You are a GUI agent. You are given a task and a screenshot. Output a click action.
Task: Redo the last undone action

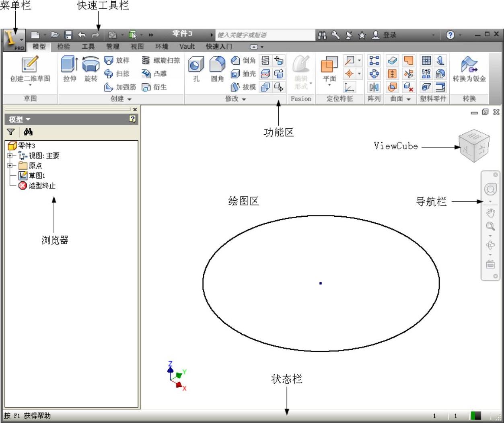pyautogui.click(x=95, y=35)
